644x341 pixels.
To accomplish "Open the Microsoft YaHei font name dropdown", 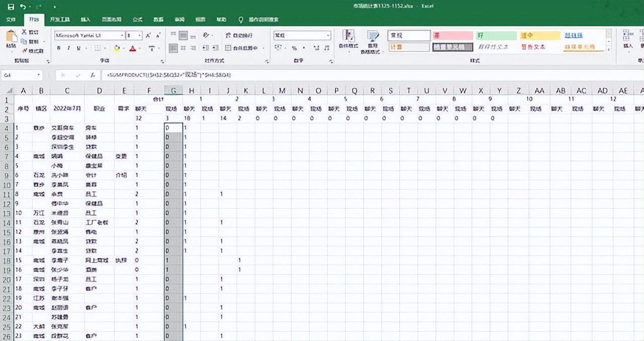I will coord(122,36).
